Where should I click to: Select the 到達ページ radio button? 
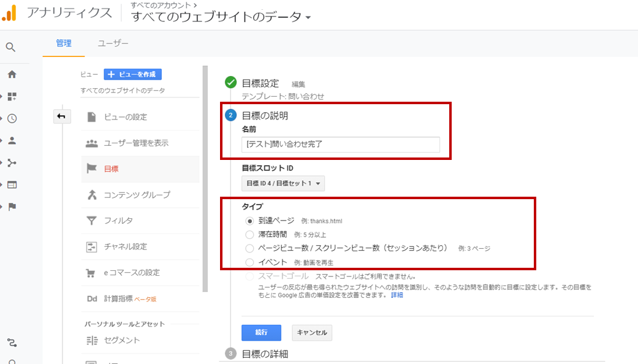point(249,221)
